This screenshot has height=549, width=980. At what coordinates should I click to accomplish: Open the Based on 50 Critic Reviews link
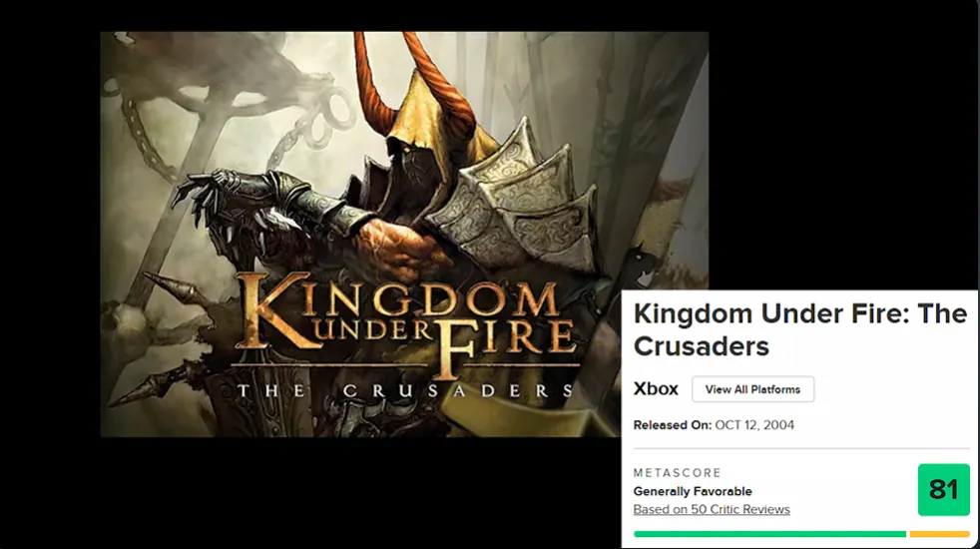712,510
